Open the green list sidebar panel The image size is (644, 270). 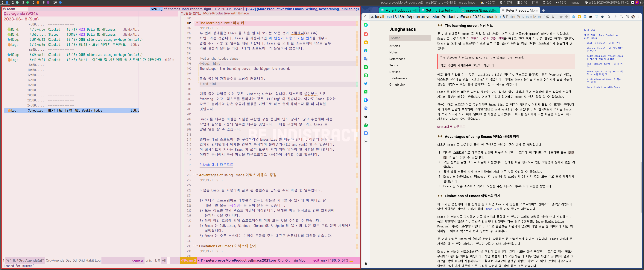(x=366, y=67)
